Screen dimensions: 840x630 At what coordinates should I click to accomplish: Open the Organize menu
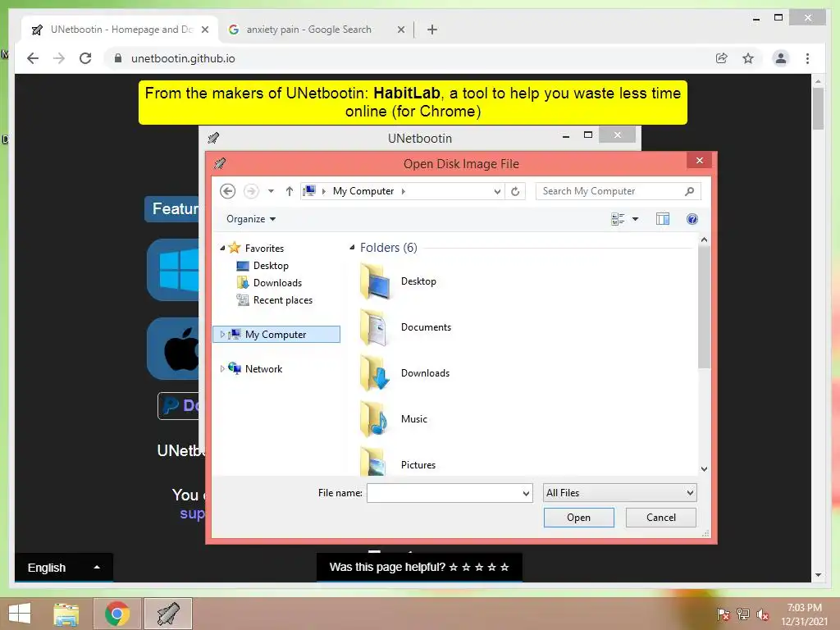point(251,219)
